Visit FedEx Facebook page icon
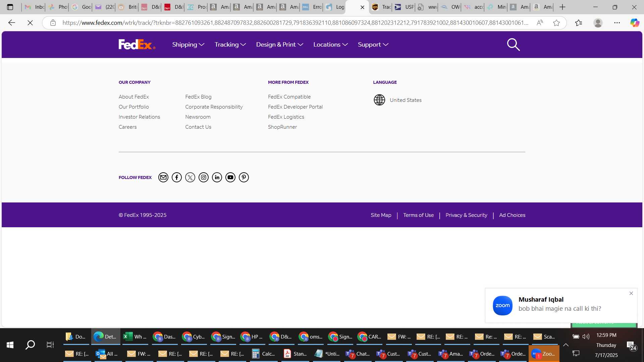 pos(177,177)
